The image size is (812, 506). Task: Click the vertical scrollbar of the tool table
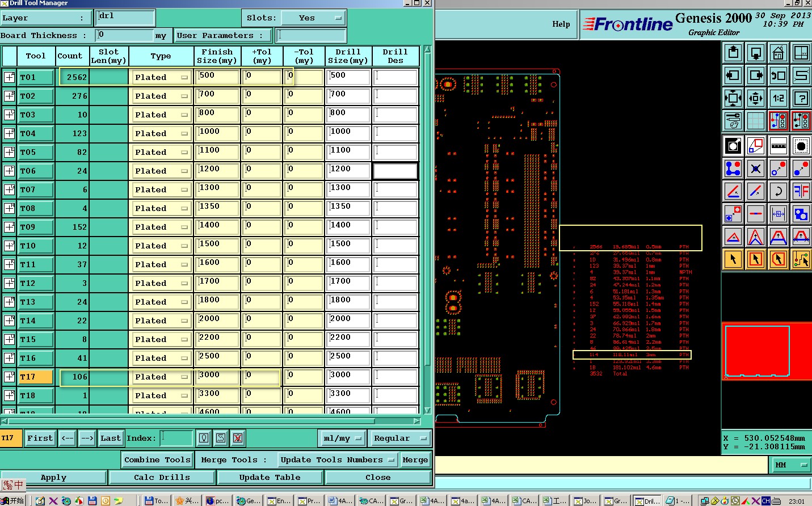(x=427, y=230)
